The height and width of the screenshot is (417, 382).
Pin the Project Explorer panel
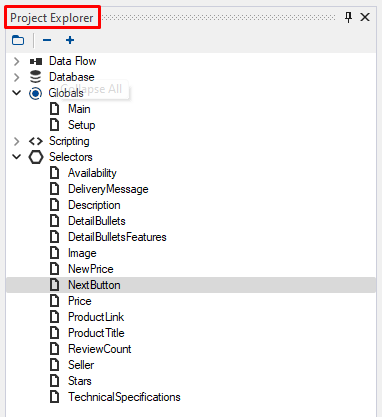[x=348, y=17]
